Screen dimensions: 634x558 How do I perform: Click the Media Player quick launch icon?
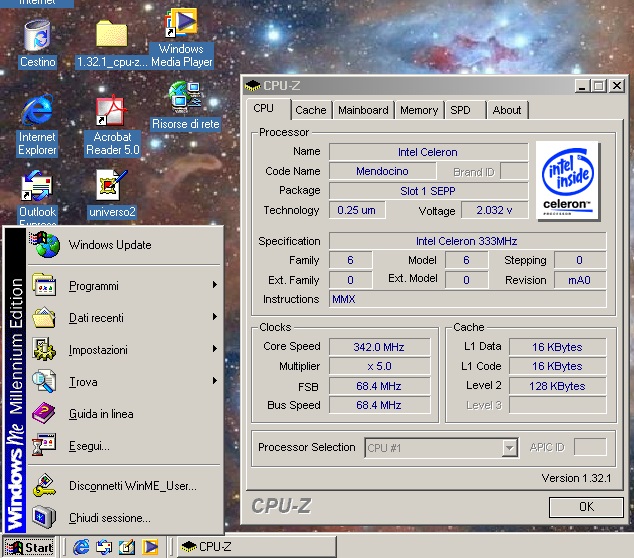pyautogui.click(x=151, y=547)
